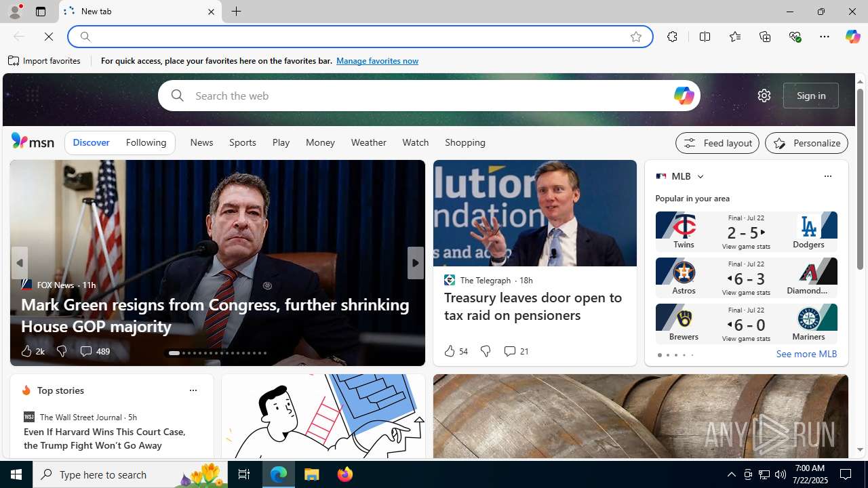
Task: Show previous slide in news carousel
Action: [20, 263]
